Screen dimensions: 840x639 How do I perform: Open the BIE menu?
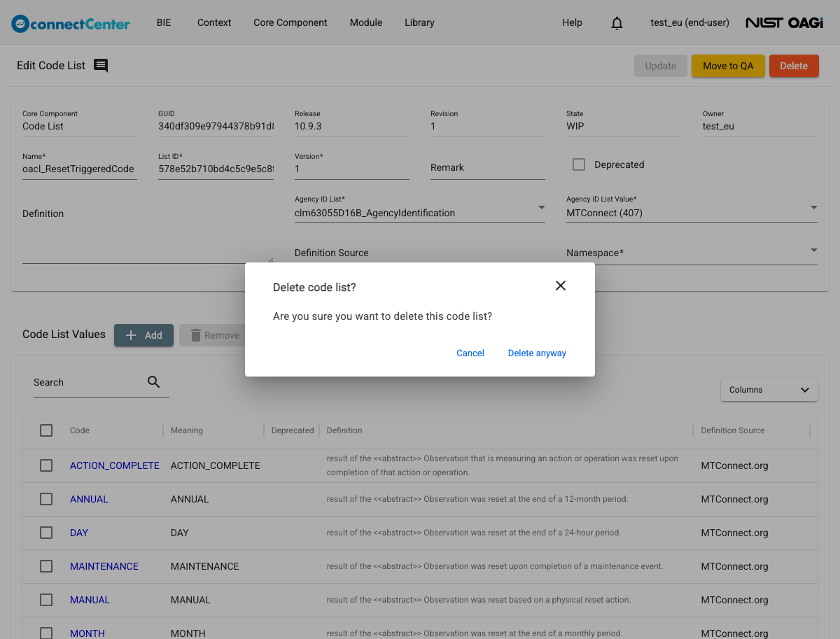[164, 22]
